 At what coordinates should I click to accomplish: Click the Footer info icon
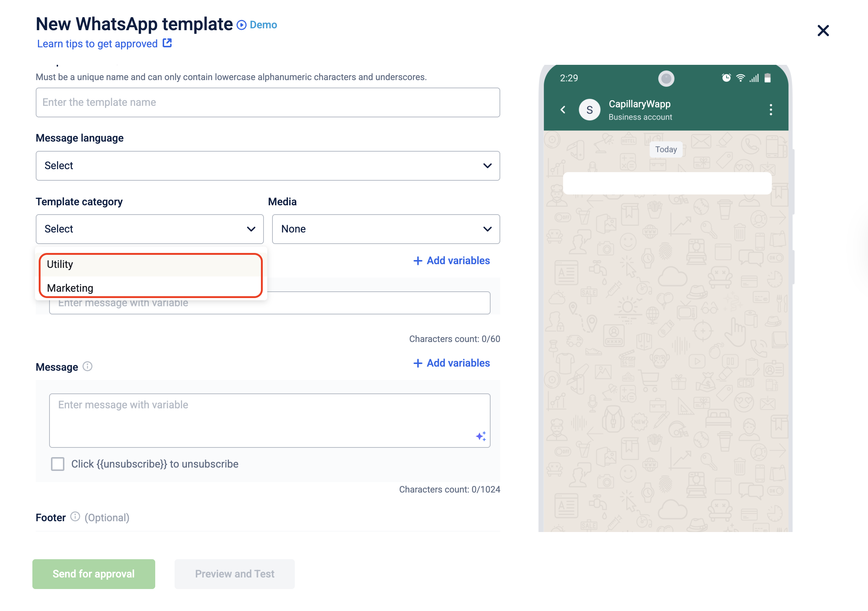pyautogui.click(x=75, y=516)
